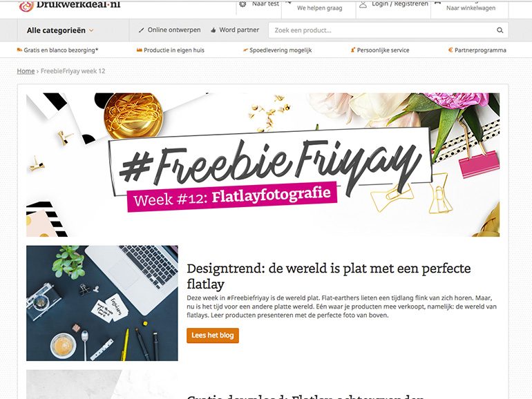
Task: Click the euro icon beside Partnerprogramma
Action: click(450, 50)
